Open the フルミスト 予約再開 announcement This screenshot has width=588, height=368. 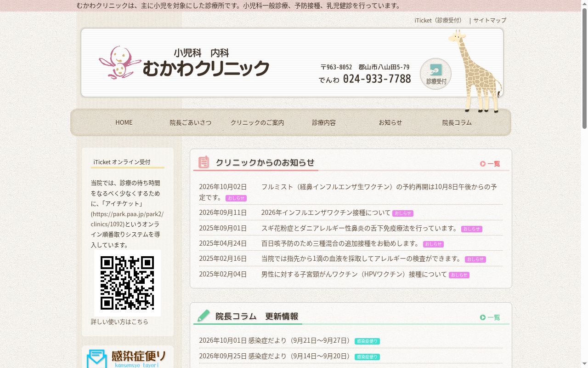(348, 192)
